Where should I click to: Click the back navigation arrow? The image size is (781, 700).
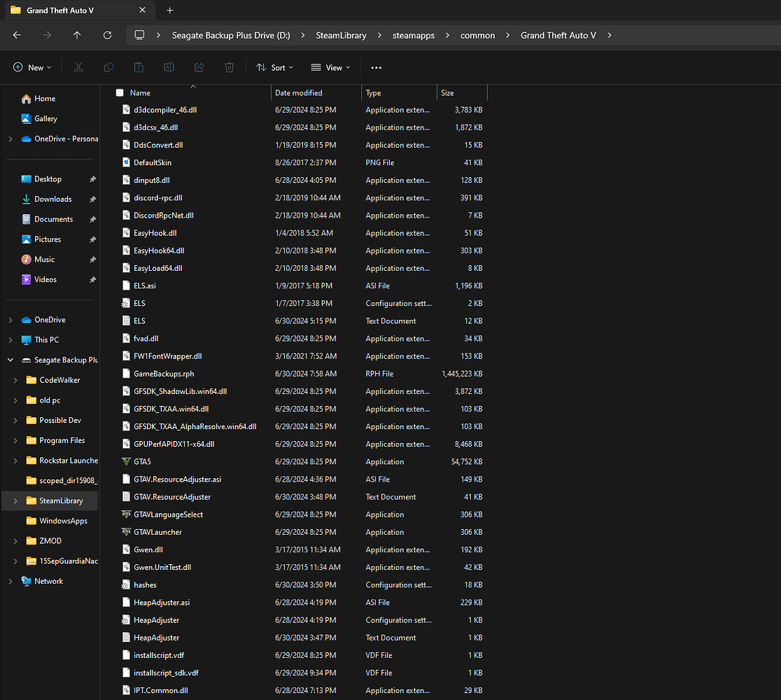point(17,35)
